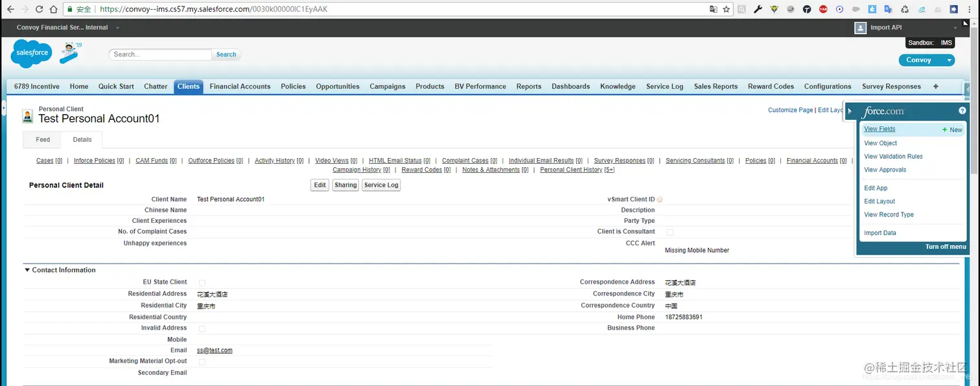
Task: Open the translate page icon in address bar
Action: click(x=714, y=9)
